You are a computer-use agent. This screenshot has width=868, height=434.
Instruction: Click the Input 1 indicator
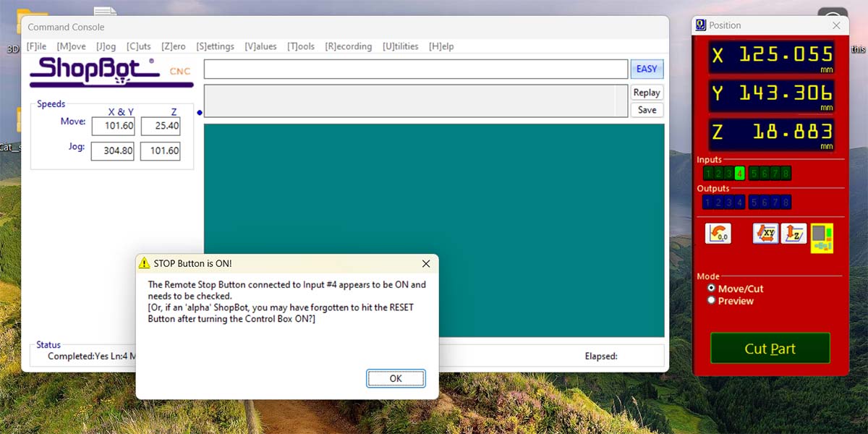pos(708,173)
